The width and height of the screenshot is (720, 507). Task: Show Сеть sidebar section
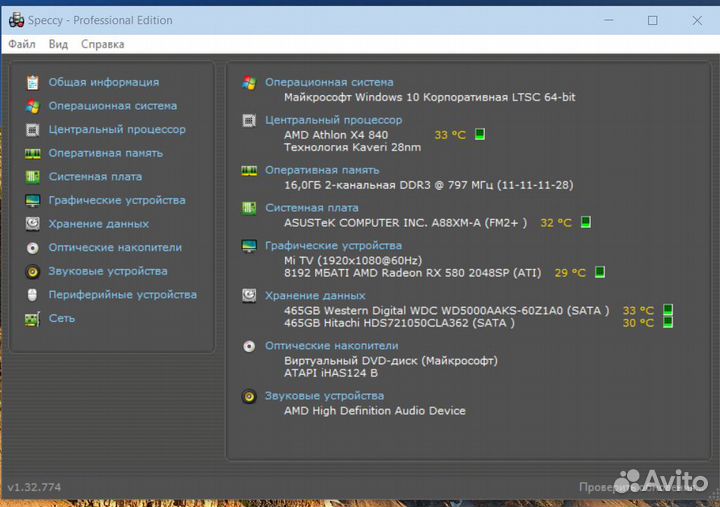(62, 318)
